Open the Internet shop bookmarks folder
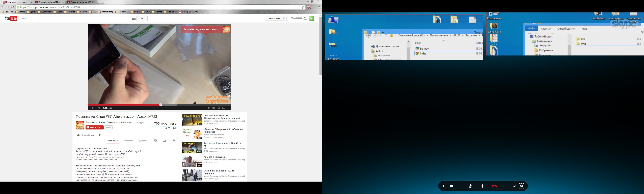This screenshot has width=644, height=194. pyautogui.click(x=106, y=12)
